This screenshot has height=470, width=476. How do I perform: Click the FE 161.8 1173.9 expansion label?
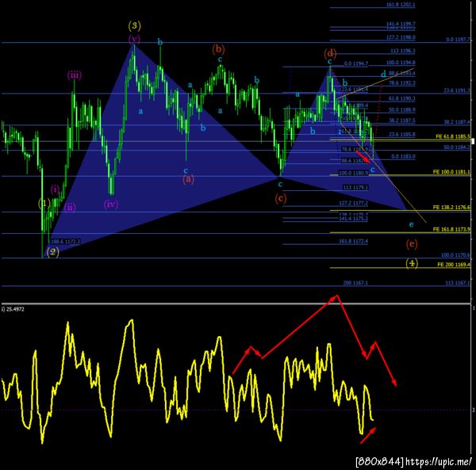pyautogui.click(x=451, y=230)
